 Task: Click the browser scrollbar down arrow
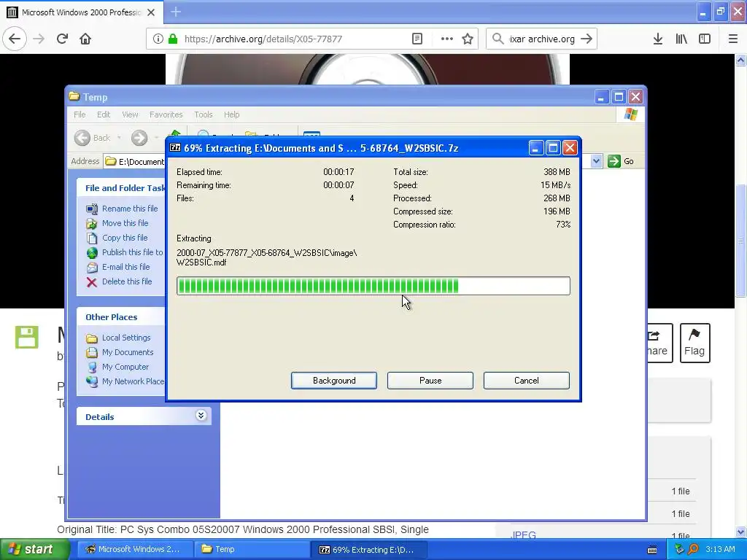tap(740, 532)
